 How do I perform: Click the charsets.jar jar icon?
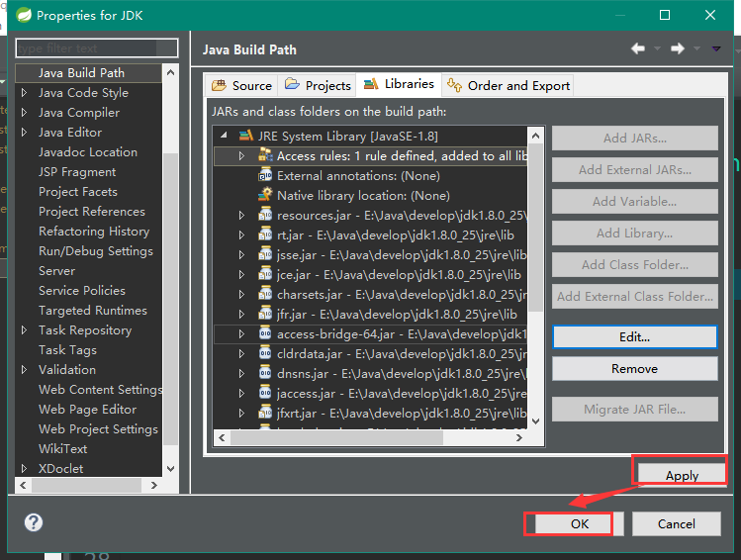coord(265,294)
